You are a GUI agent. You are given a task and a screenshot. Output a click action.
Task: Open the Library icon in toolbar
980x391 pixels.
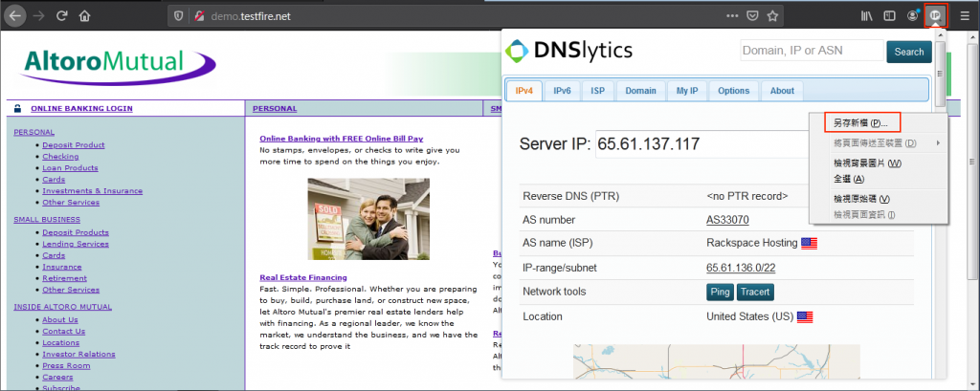click(x=866, y=16)
